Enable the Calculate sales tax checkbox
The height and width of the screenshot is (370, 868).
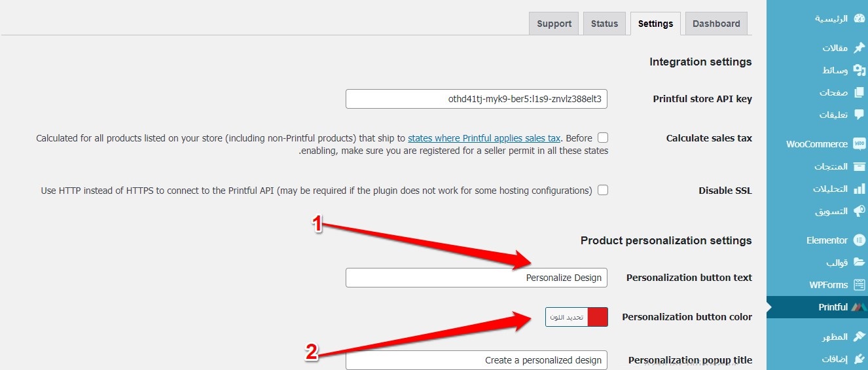tap(603, 138)
